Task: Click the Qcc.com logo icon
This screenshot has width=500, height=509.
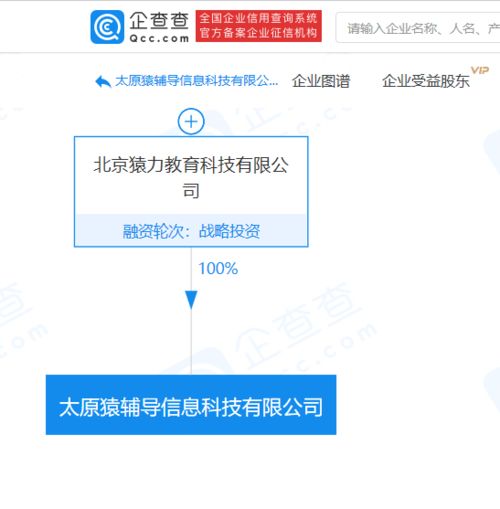Action: pyautogui.click(x=107, y=27)
